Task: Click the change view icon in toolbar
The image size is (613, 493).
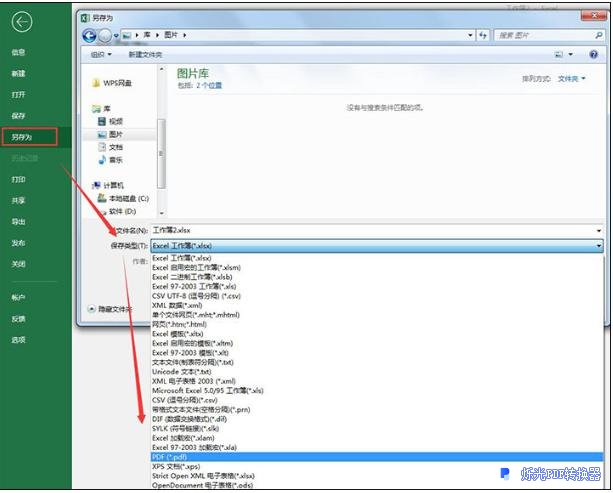Action: pyautogui.click(x=559, y=54)
